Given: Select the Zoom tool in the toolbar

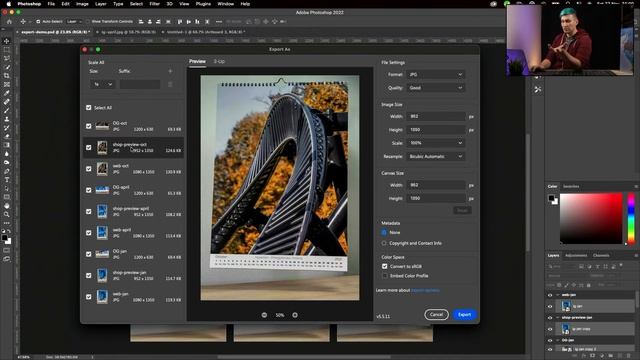Looking at the screenshot, I should (x=7, y=214).
